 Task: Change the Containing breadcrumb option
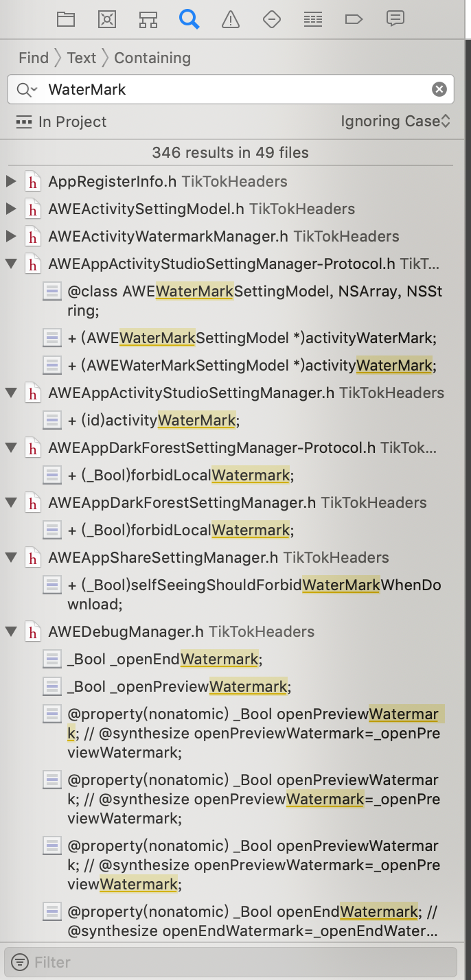coord(152,58)
